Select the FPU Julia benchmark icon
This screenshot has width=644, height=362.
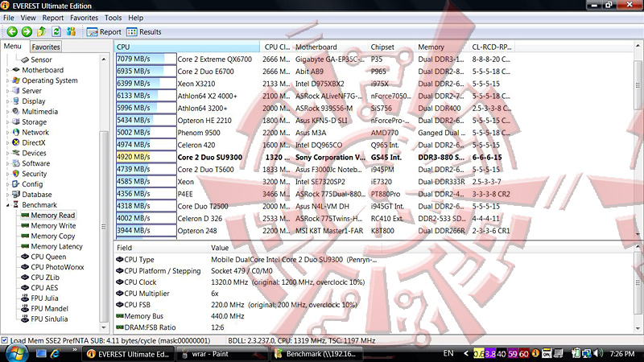[25, 298]
